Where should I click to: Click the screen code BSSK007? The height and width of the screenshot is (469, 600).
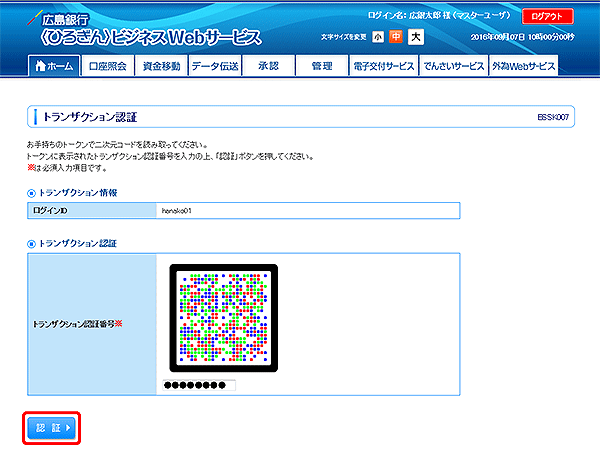point(553,117)
